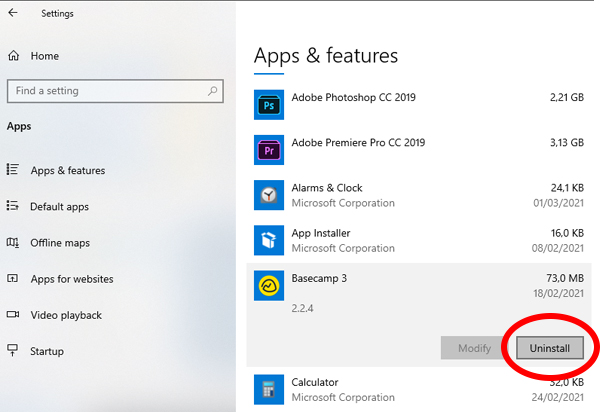Open the Default apps section
This screenshot has height=412, width=600.
tap(59, 207)
